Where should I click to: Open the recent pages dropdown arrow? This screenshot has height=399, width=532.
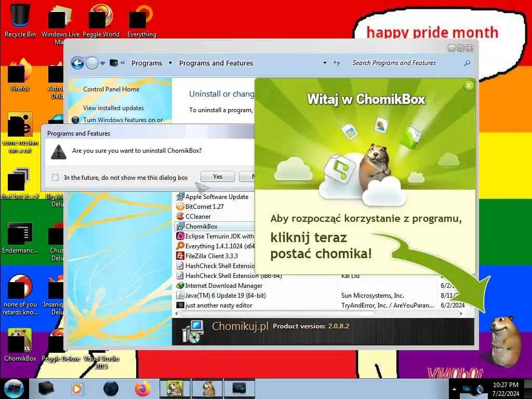coord(102,63)
